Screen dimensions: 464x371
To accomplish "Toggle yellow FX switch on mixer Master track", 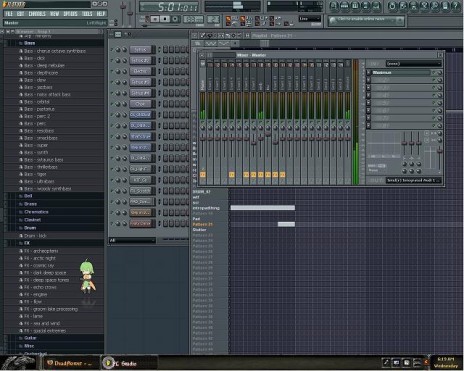I will tap(203, 175).
